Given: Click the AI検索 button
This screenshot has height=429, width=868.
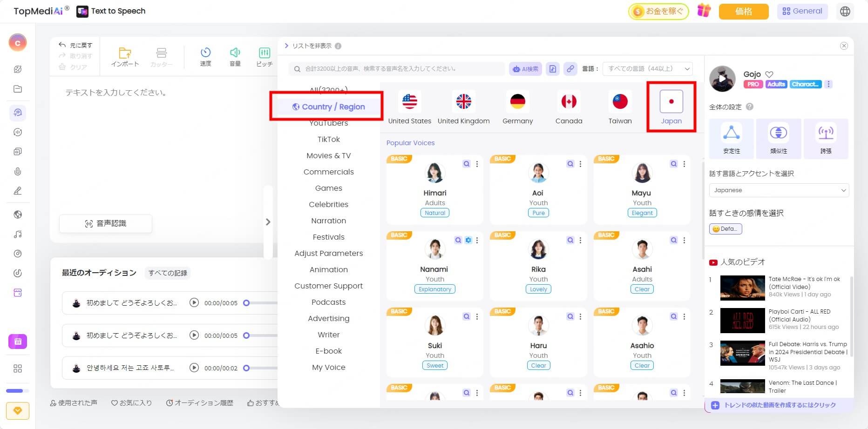Looking at the screenshot, I should point(525,69).
